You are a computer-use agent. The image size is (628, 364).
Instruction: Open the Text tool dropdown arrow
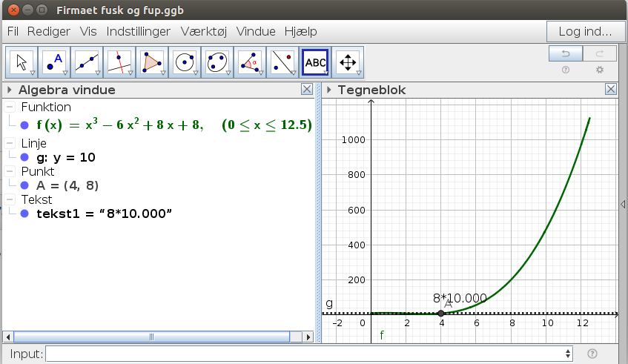pyautogui.click(x=326, y=73)
